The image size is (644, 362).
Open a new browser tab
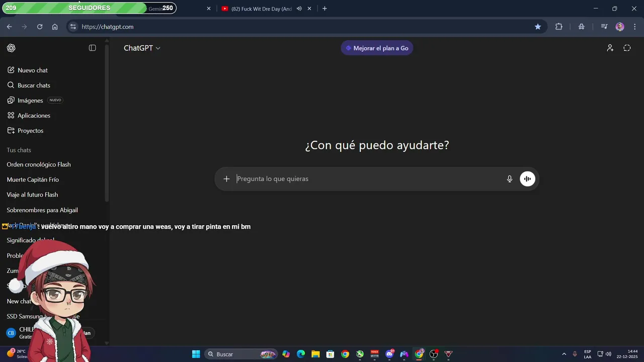[x=325, y=9]
